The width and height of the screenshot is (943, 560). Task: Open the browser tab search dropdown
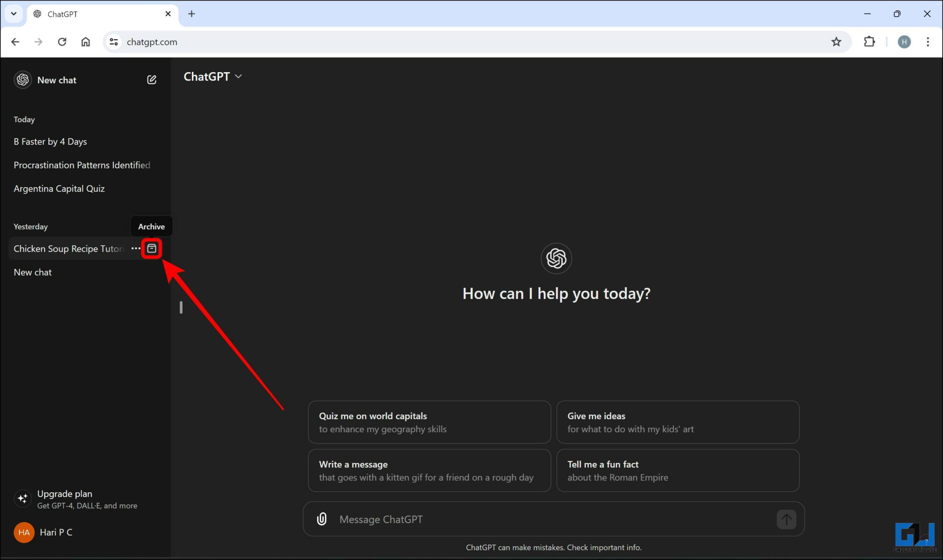coord(13,14)
